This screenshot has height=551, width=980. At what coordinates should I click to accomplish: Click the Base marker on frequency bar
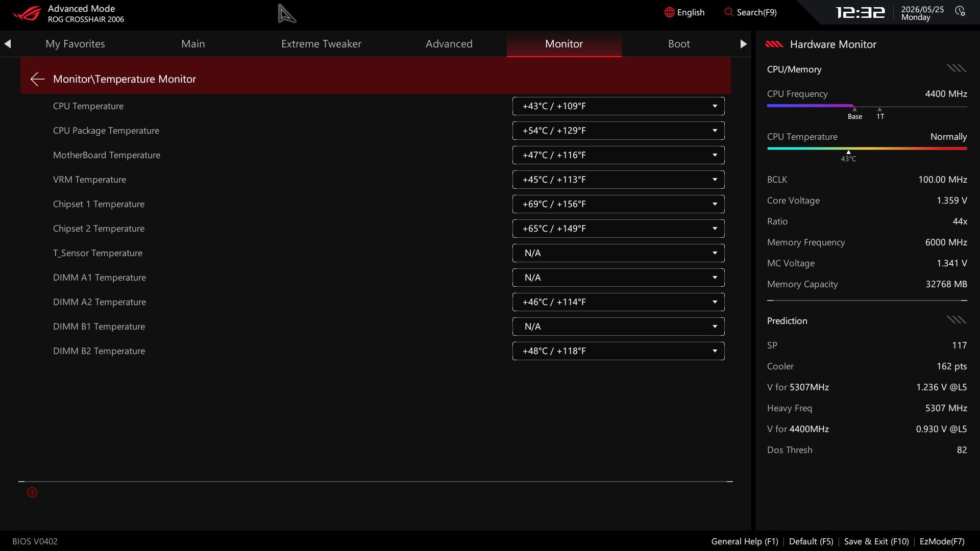coord(854,114)
